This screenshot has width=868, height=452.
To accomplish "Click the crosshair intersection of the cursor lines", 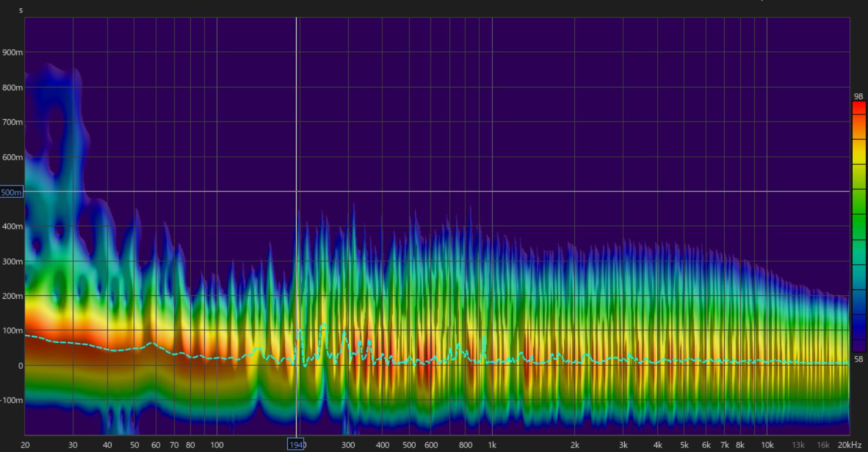I will pos(296,191).
